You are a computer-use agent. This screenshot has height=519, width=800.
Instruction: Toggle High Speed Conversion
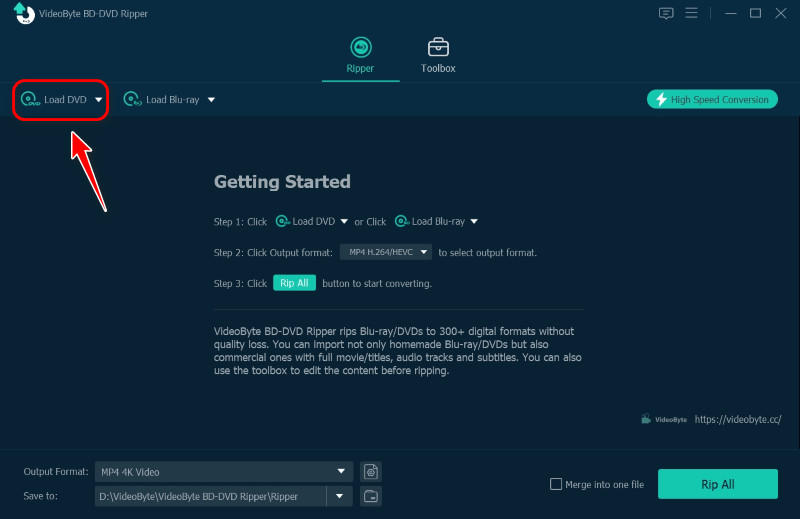coord(712,99)
